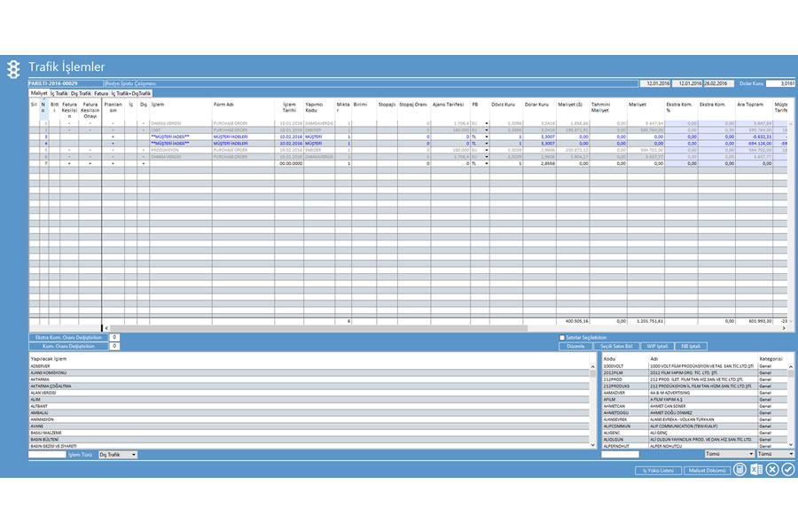Image resolution: width=798 pixels, height=532 pixels.
Task: Enable the Satırlar Seçilebilsin checkbox
Action: pyautogui.click(x=562, y=338)
